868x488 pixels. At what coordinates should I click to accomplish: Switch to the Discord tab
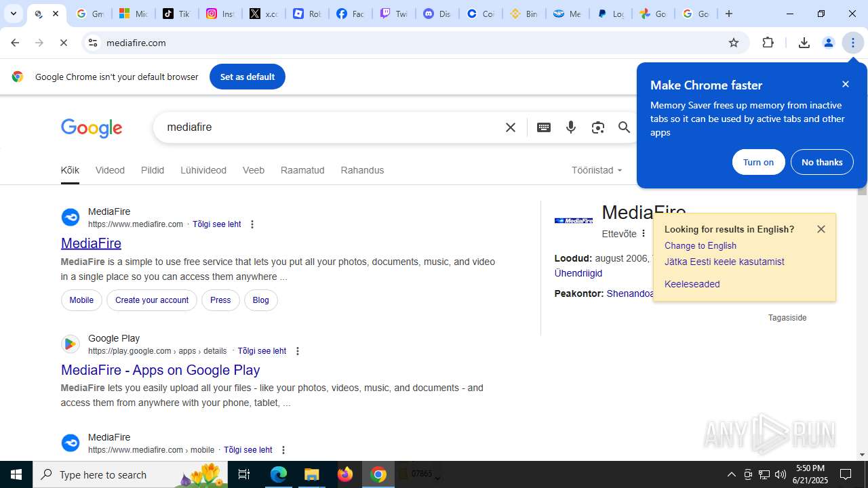pos(437,14)
